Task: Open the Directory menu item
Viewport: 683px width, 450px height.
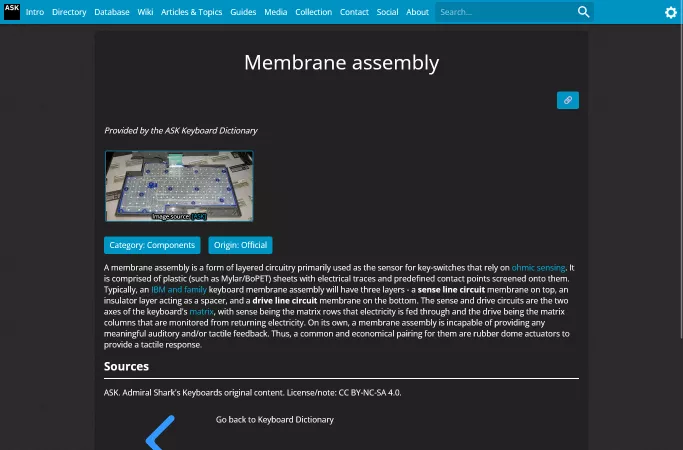Action: point(69,12)
